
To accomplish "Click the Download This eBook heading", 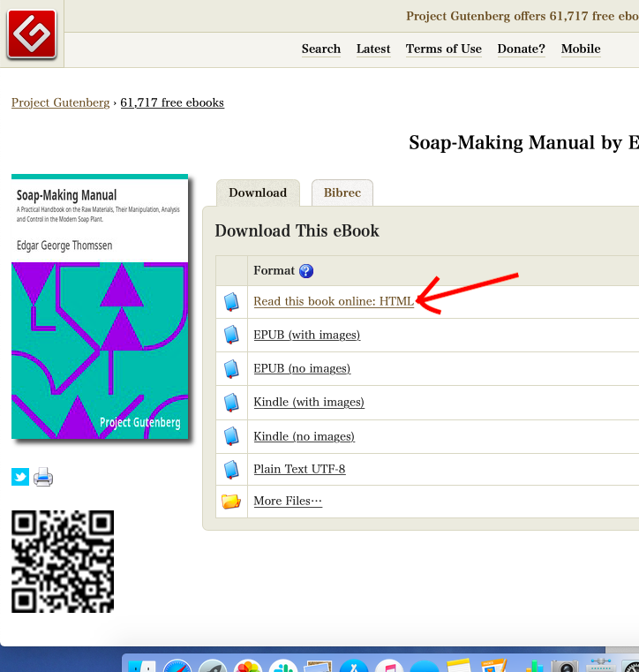I will (x=297, y=231).
